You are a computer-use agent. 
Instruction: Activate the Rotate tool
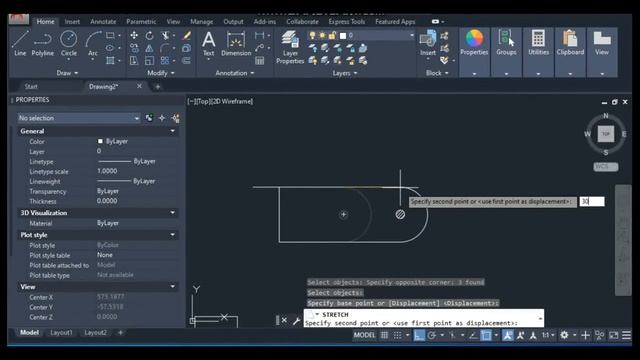pyautogui.click(x=149, y=36)
